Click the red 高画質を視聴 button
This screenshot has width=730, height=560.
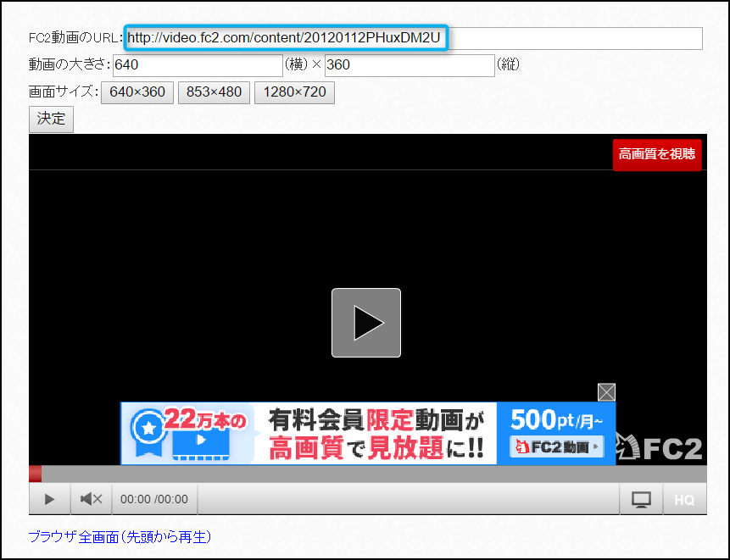click(657, 154)
